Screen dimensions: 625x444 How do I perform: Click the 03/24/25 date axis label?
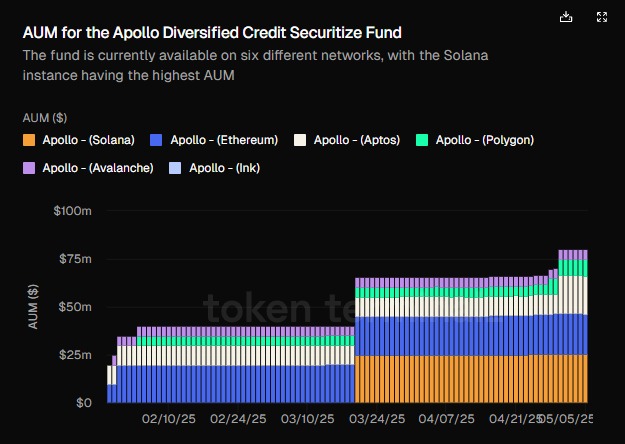[x=378, y=419]
